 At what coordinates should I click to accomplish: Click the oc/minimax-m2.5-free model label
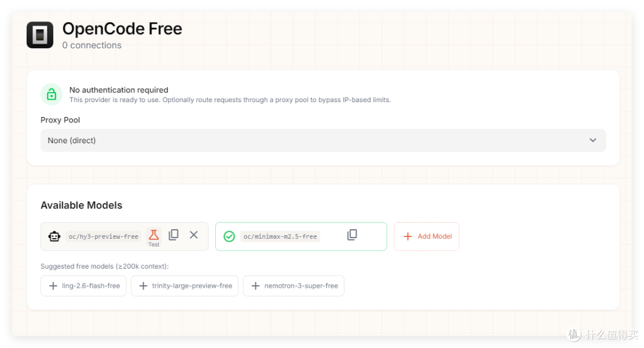click(280, 236)
